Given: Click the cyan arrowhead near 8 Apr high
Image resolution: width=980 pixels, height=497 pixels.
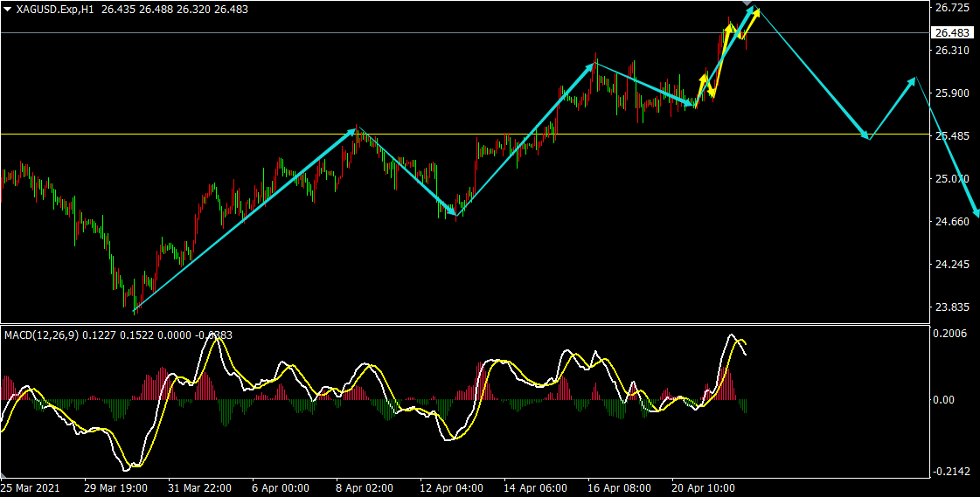Looking at the screenshot, I should pyautogui.click(x=353, y=131).
